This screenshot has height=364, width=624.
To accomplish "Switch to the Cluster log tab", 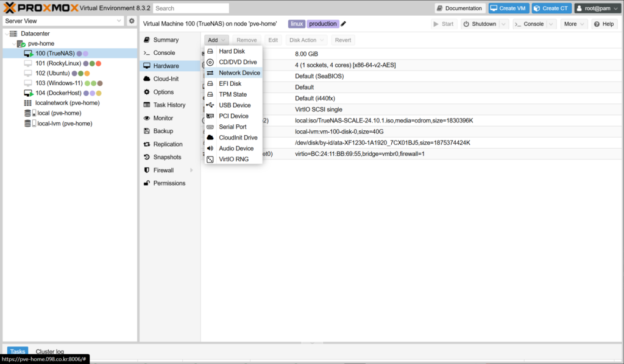I will (x=49, y=352).
